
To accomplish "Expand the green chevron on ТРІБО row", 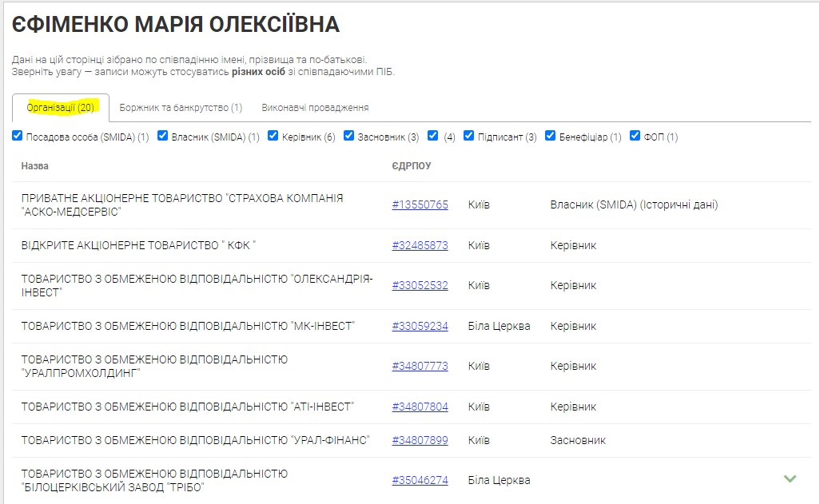I will coord(790,478).
